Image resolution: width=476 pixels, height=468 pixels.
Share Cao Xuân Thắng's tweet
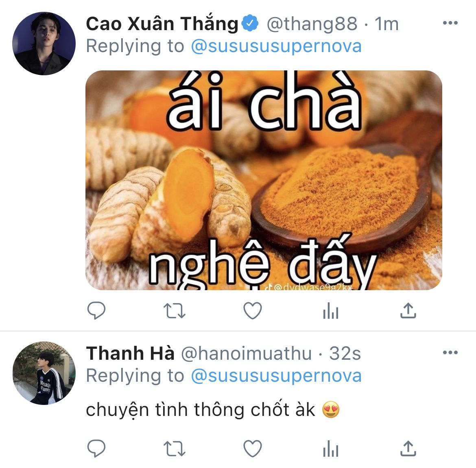408,311
